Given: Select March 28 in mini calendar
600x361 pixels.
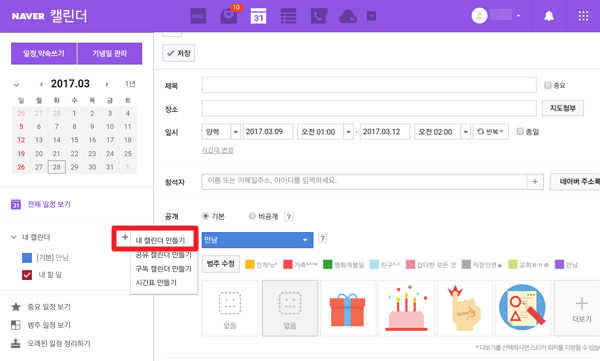Looking at the screenshot, I should [x=57, y=167].
